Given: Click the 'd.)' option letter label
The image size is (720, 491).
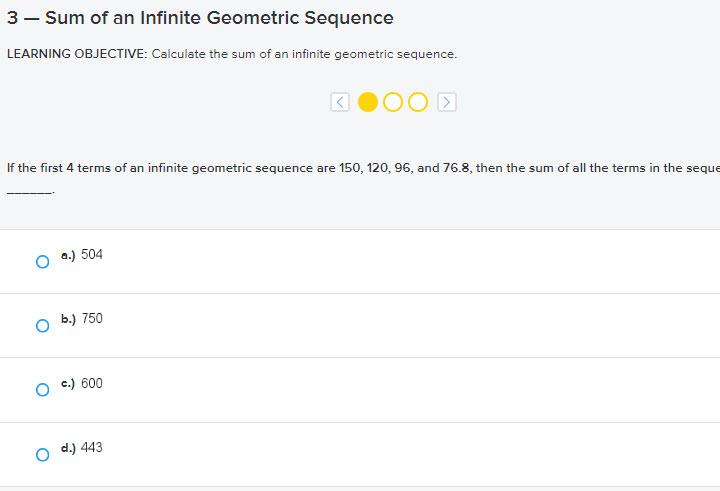Looking at the screenshot, I should tap(68, 449).
